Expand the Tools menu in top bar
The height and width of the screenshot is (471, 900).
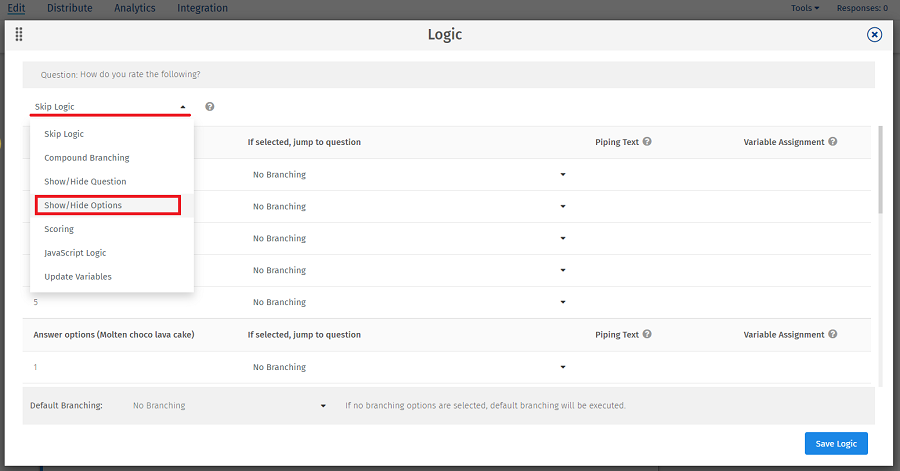click(804, 8)
